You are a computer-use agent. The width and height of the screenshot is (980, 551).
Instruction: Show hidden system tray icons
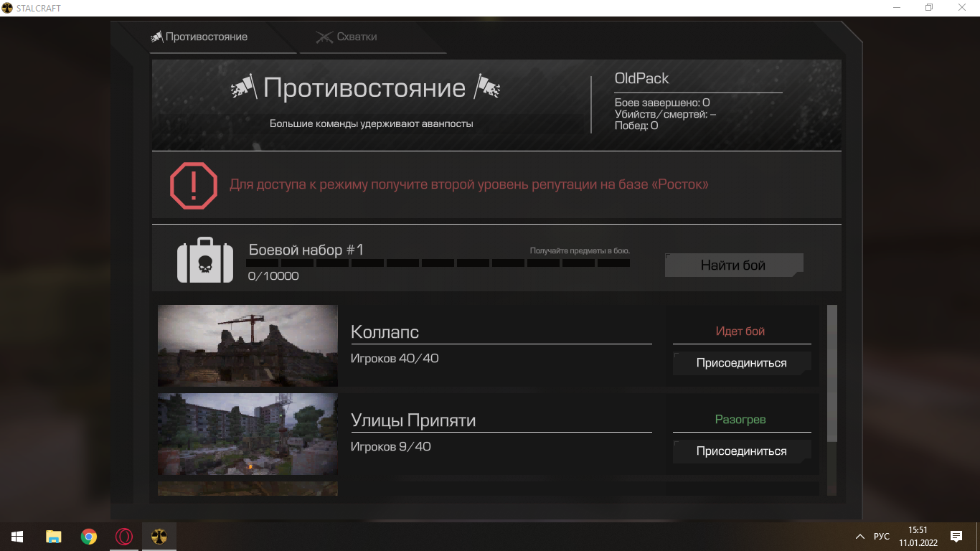coord(860,537)
